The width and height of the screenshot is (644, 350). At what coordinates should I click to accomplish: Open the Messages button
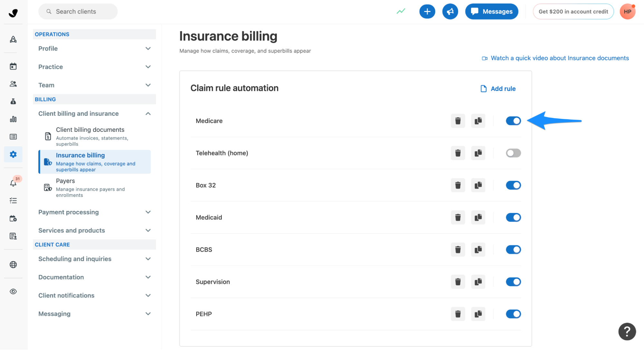[492, 12]
